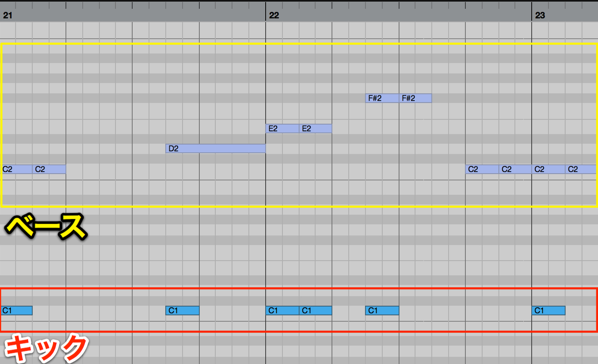
Task: Select the kick C1 note below first F#2
Action: tap(382, 311)
